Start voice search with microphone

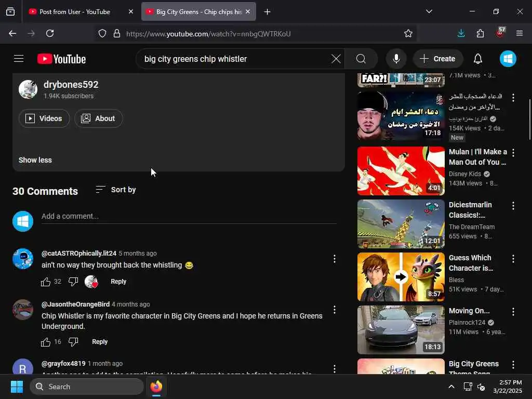click(x=396, y=59)
